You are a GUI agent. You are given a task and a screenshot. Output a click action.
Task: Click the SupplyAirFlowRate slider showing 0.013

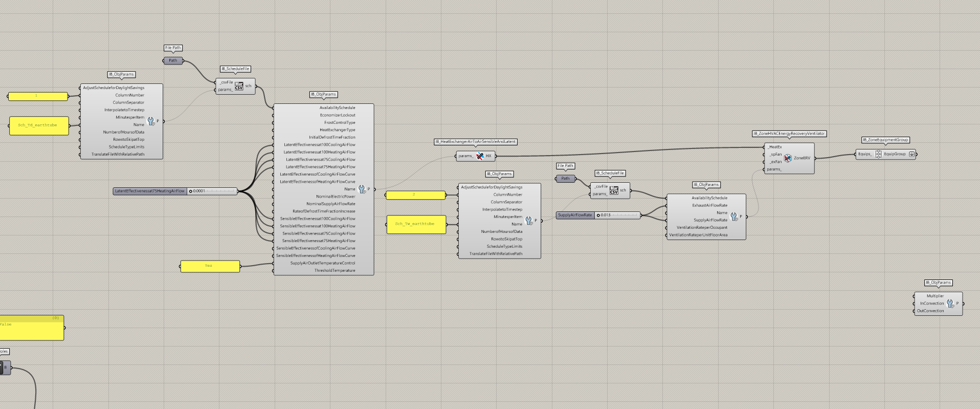(598, 215)
